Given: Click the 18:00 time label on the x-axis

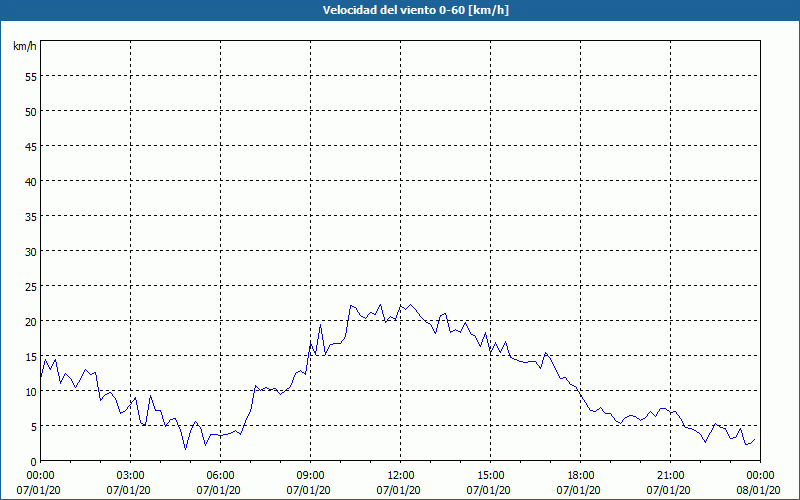Looking at the screenshot, I should click(x=581, y=476).
